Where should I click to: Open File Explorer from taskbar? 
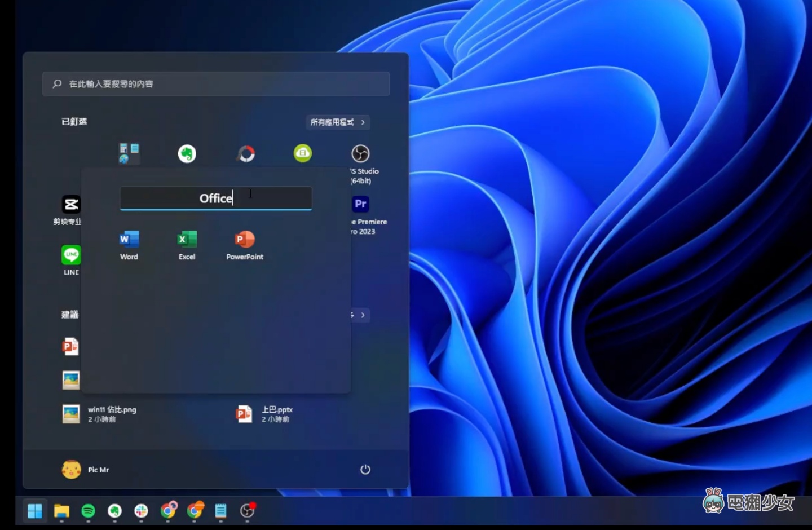(x=61, y=511)
